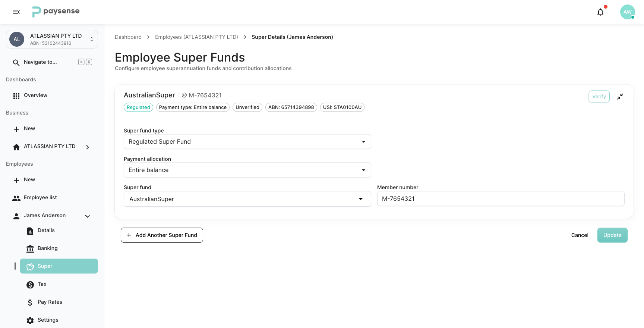
Task: Click the plus icon in Add Another Super Fund
Action: tap(129, 235)
